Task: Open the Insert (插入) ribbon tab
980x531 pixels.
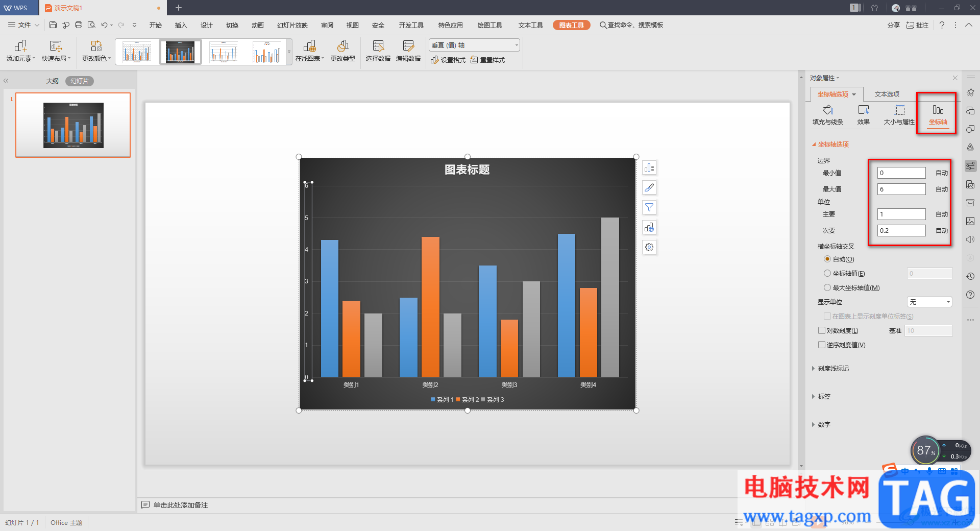Action: [181, 25]
